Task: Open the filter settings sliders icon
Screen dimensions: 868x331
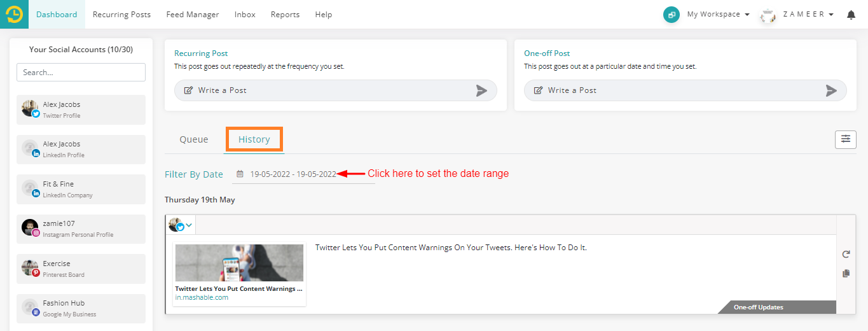Action: pyautogui.click(x=846, y=139)
